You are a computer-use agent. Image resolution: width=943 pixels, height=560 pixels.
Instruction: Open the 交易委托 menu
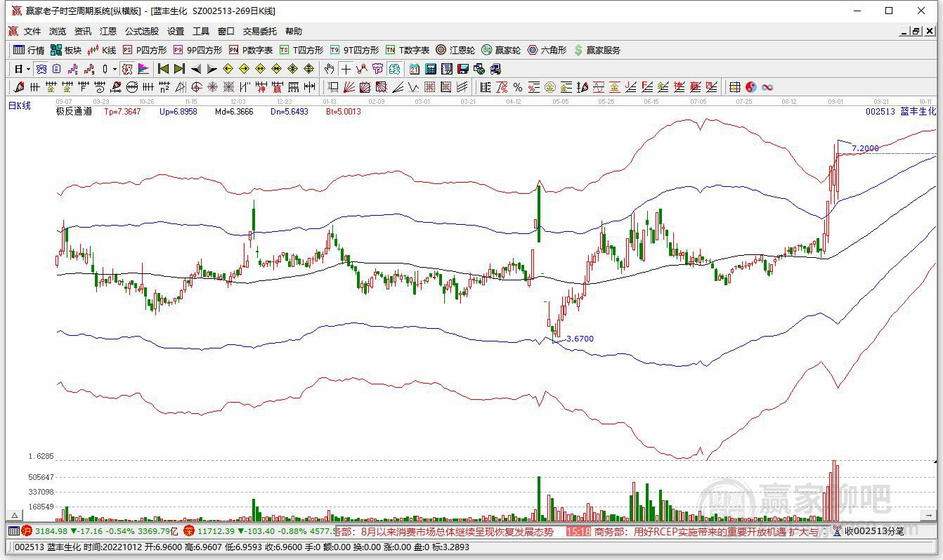point(260,32)
